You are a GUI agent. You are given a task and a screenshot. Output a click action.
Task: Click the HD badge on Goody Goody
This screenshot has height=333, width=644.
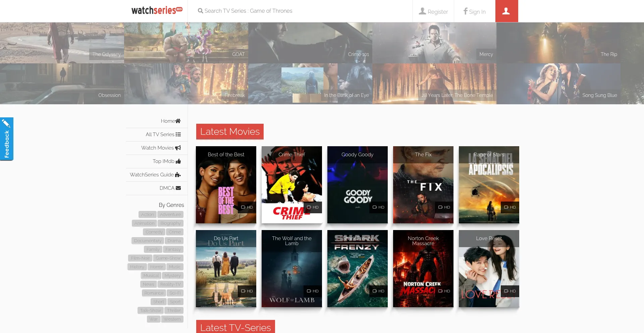click(x=378, y=207)
